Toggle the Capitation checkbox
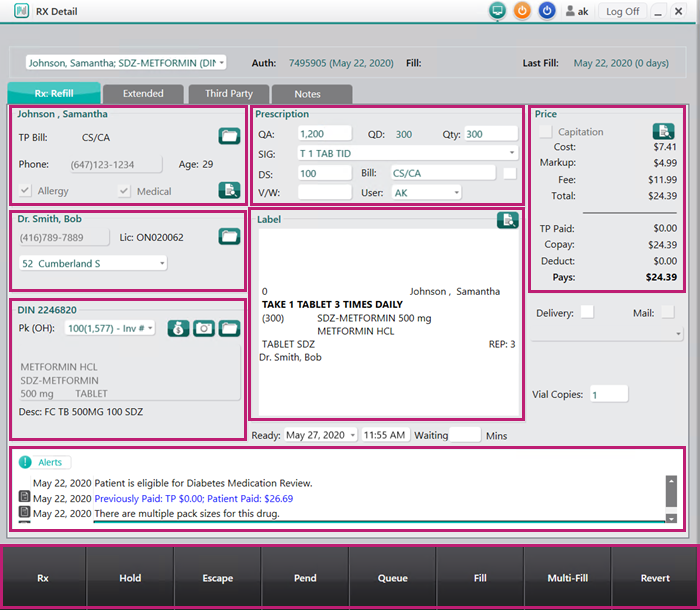The image size is (700, 610). (545, 132)
